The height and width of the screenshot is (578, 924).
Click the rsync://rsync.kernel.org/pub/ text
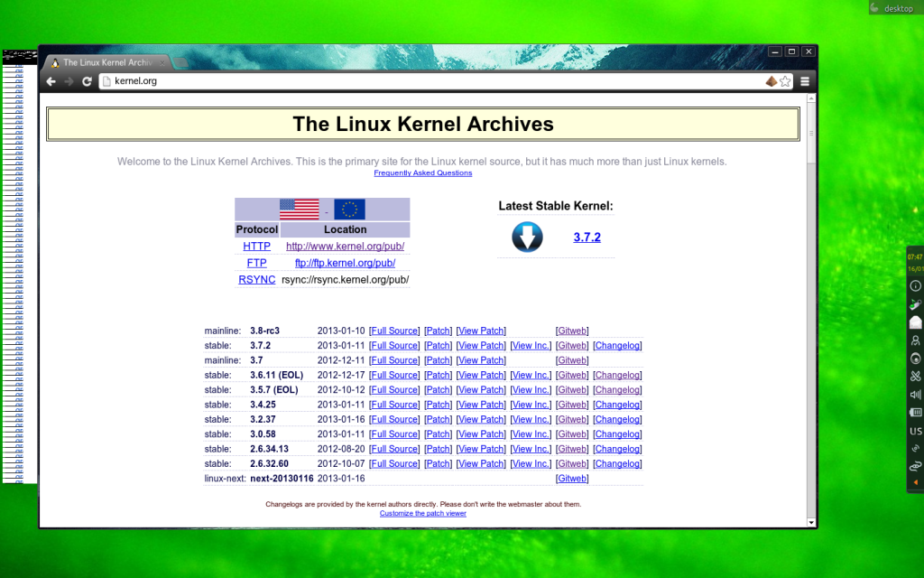[x=345, y=280]
